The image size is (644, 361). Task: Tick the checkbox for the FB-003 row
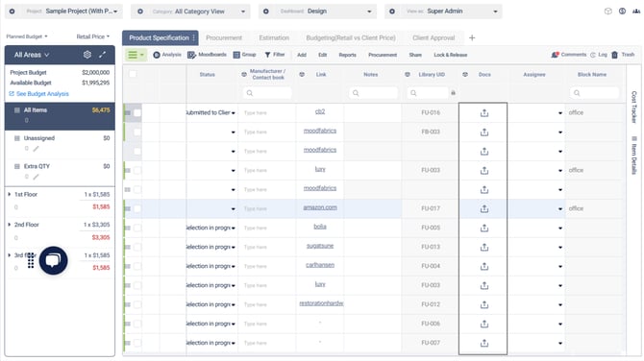point(137,132)
